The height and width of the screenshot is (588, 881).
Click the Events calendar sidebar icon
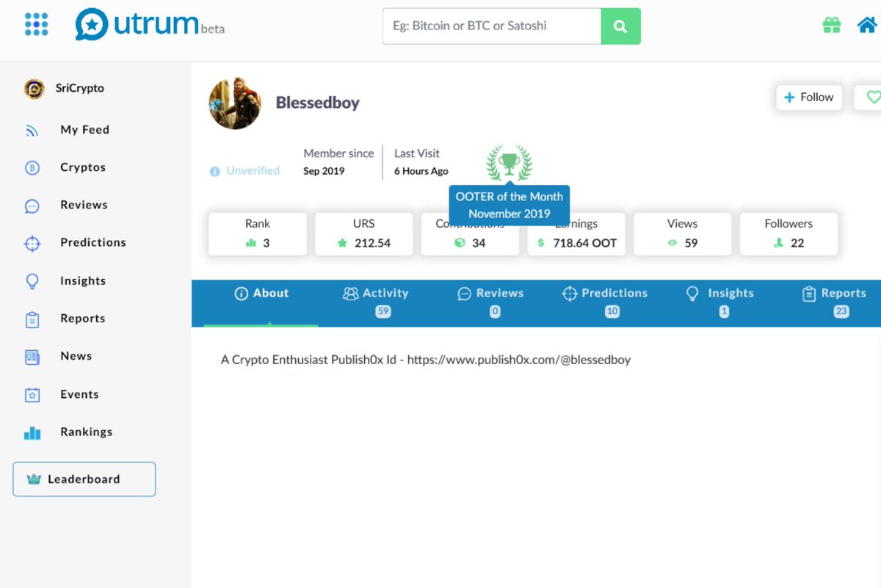point(32,395)
